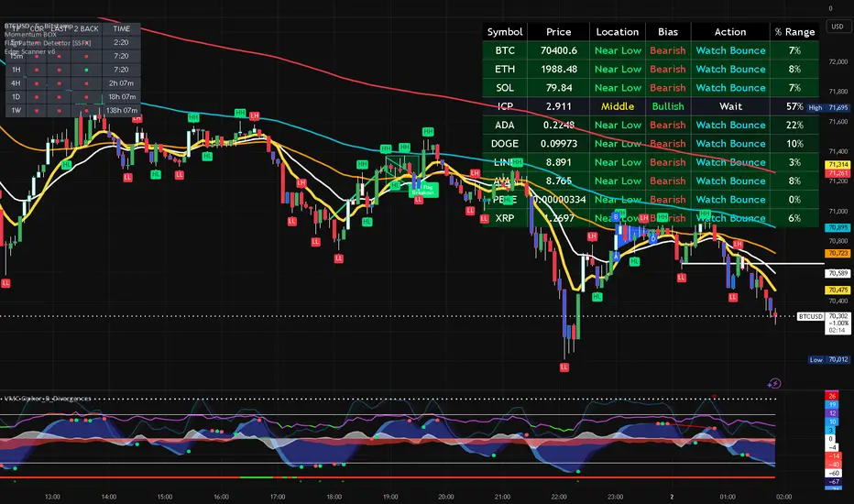The image size is (854, 504).
Task: Click the white 70,589 price tag
Action: click(x=838, y=273)
